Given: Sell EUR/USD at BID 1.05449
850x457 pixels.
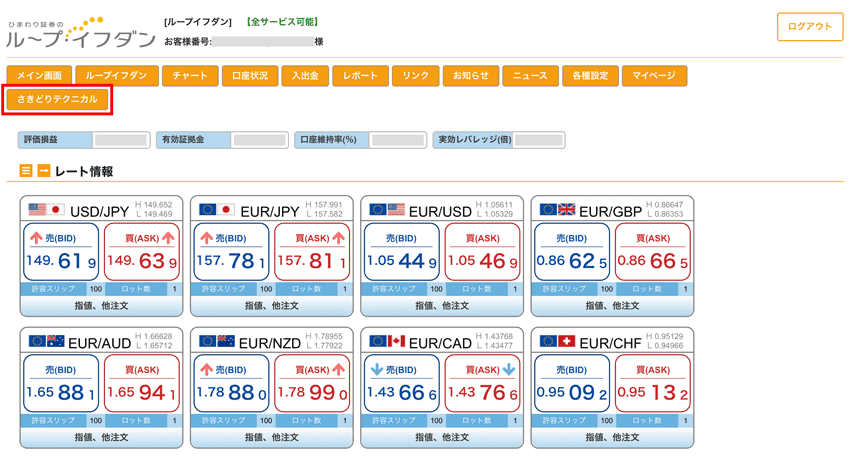Looking at the screenshot, I should click(402, 252).
